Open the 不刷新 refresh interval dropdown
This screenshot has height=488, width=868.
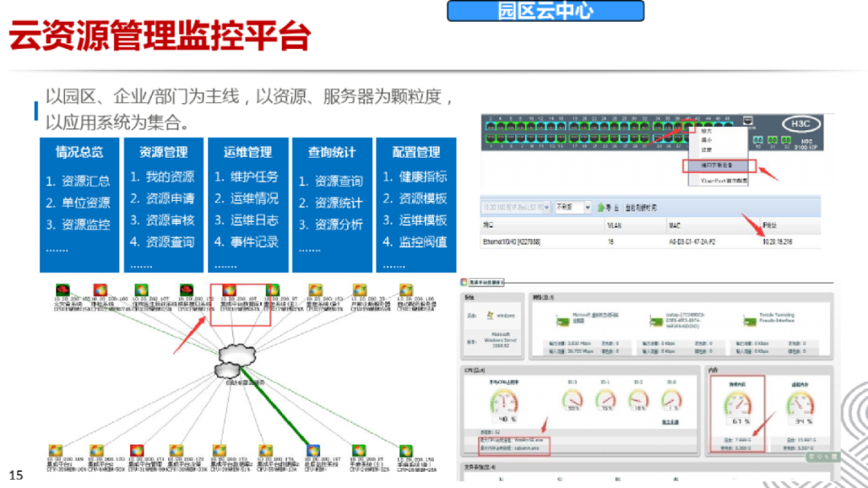pos(572,207)
